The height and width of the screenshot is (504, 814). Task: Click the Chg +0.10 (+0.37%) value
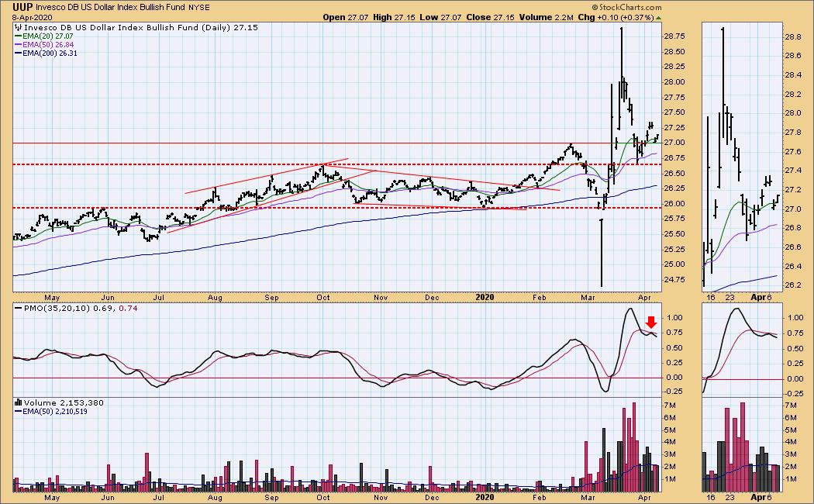point(616,17)
